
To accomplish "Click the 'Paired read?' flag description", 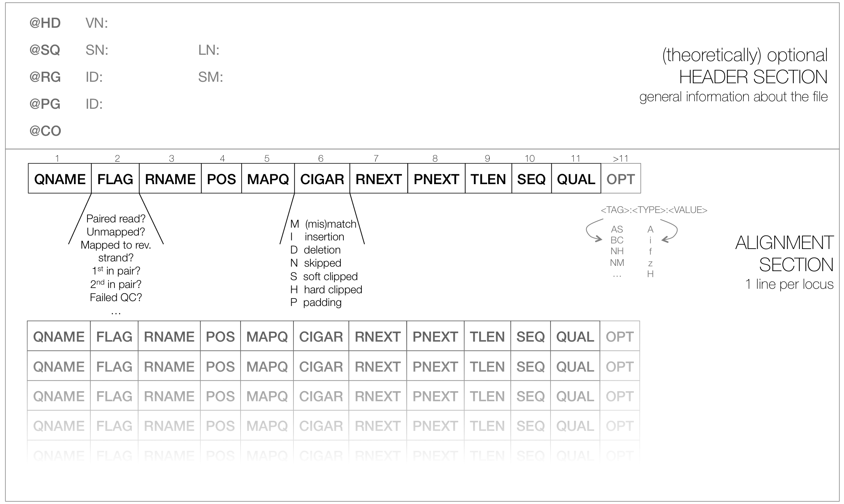I will pyautogui.click(x=116, y=219).
